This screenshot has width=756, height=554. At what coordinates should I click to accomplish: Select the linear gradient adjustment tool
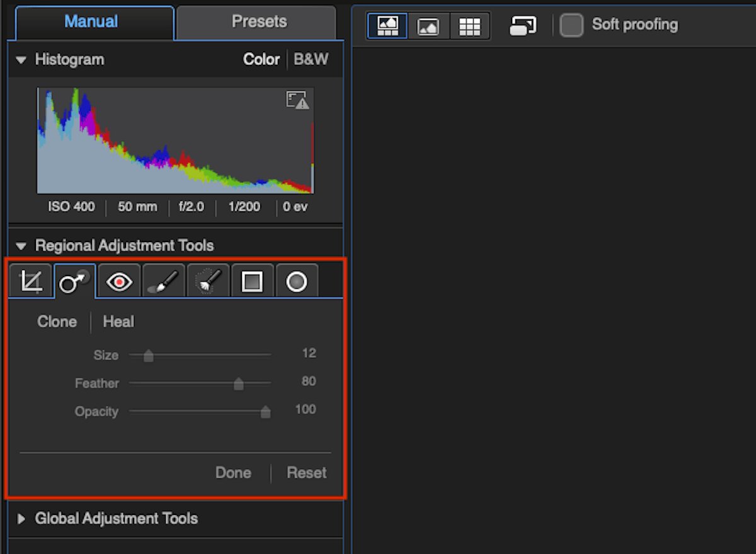252,280
